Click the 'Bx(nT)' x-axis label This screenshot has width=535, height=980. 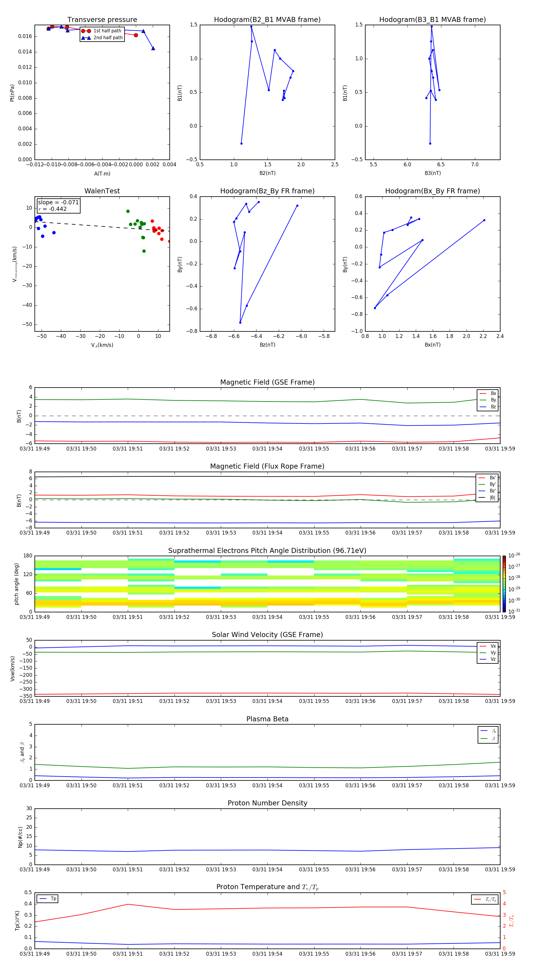click(432, 345)
